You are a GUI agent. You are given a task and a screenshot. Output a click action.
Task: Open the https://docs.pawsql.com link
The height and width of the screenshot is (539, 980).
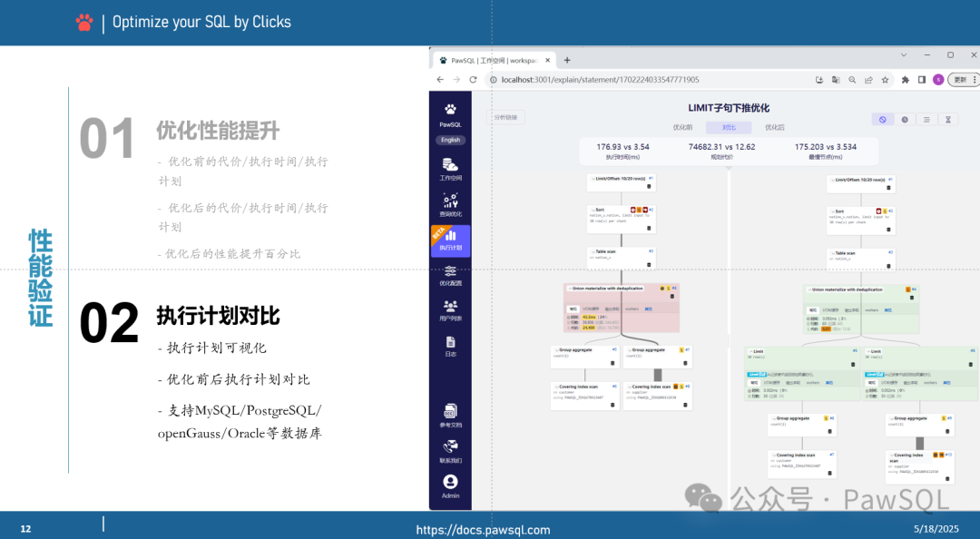(483, 530)
